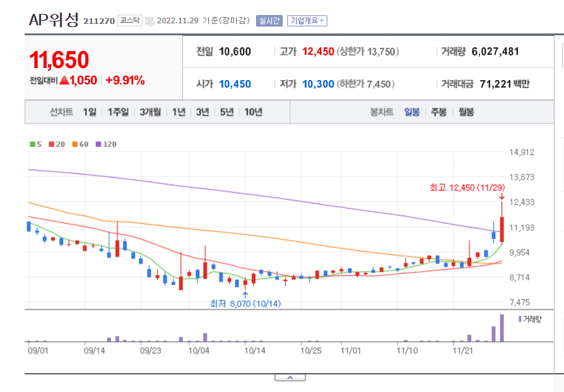Viewport: 564px width, 392px height.
Task: Click the 코스닥 market badge
Action: tap(130, 20)
